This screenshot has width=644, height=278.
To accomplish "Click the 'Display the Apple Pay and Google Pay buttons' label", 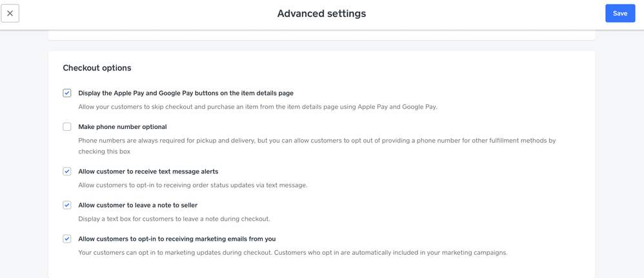I will (x=186, y=94).
